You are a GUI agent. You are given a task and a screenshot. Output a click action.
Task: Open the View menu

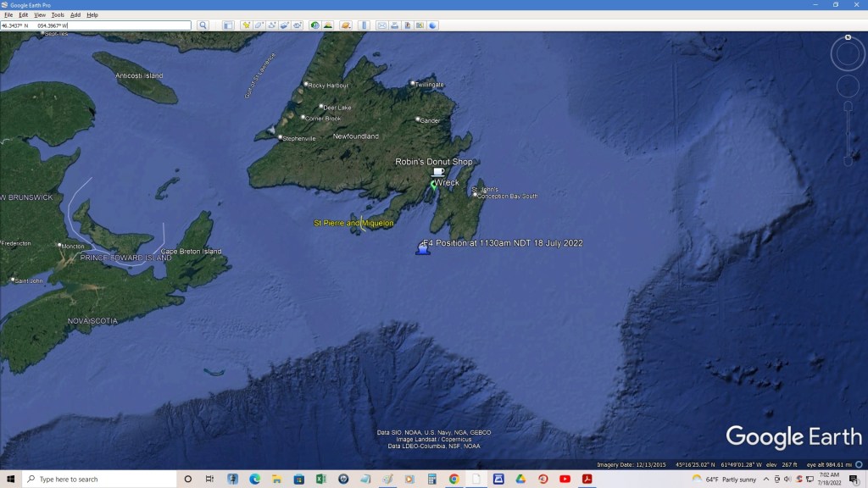pyautogui.click(x=40, y=15)
